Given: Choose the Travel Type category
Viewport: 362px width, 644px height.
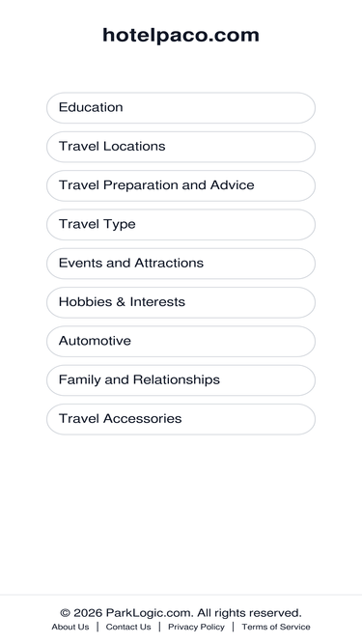Looking at the screenshot, I should coord(181,225).
